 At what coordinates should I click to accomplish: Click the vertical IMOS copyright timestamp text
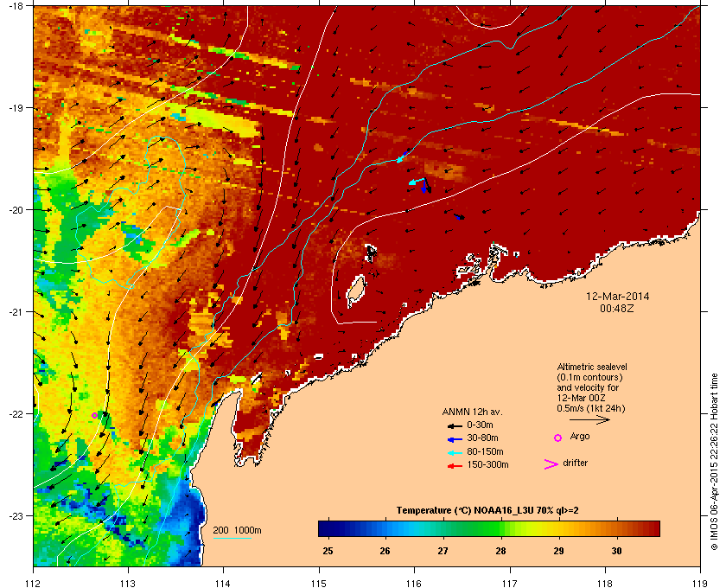pyautogui.click(x=714, y=463)
